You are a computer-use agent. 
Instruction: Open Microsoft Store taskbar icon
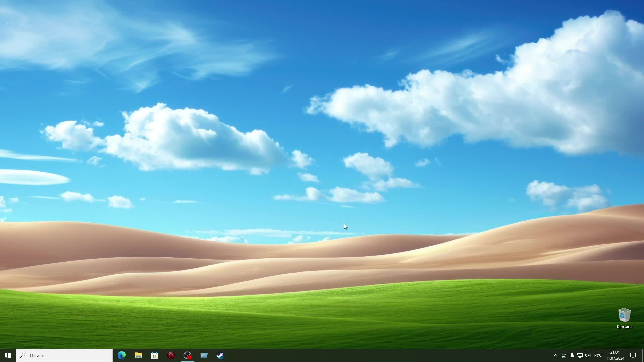point(154,355)
